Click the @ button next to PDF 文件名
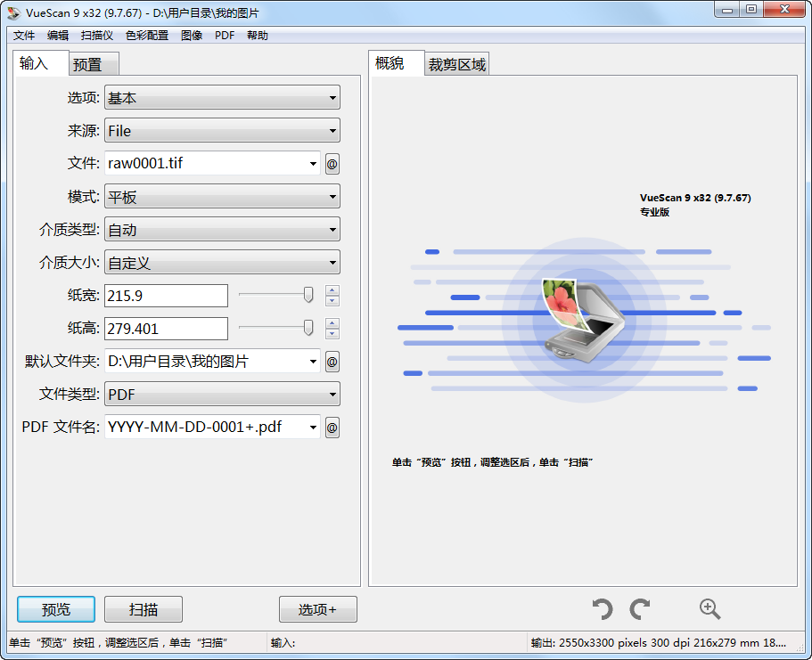The image size is (812, 660). click(x=332, y=428)
